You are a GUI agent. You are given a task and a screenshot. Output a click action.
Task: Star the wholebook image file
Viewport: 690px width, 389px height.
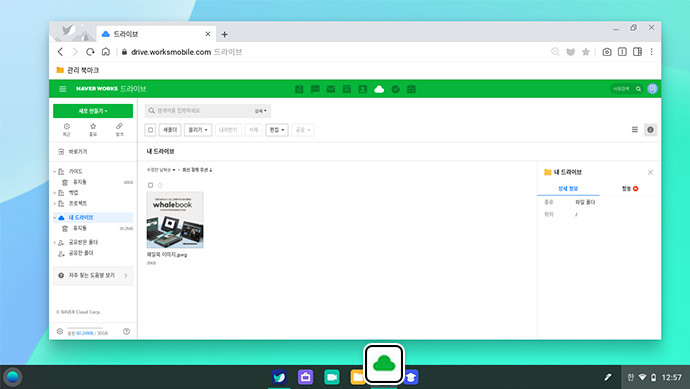[x=160, y=185]
